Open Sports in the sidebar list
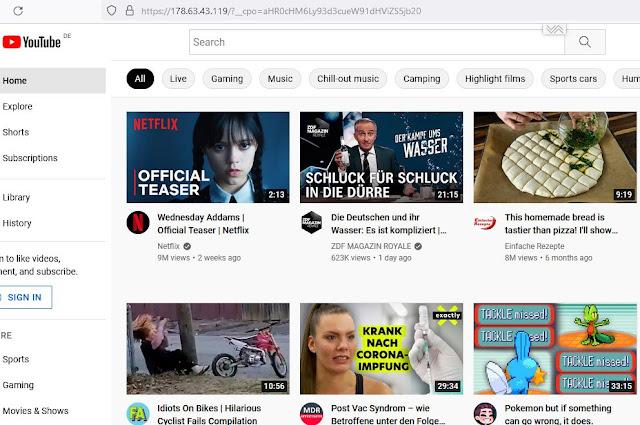 (x=53, y=359)
